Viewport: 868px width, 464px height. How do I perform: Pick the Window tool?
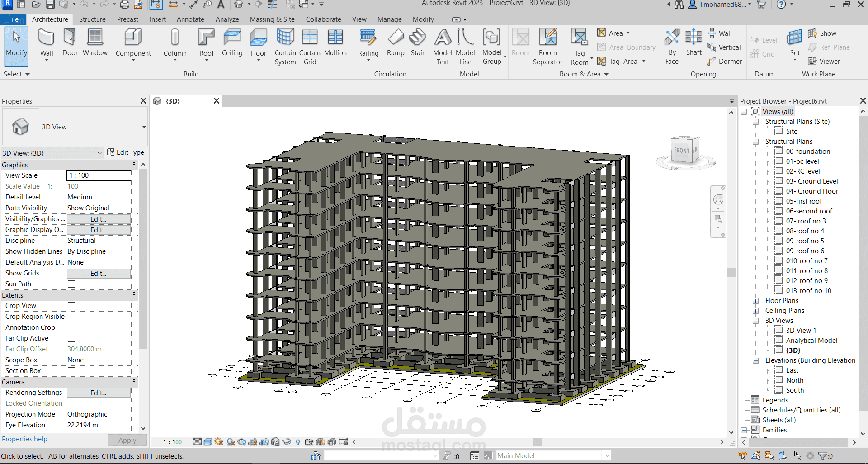[95, 43]
